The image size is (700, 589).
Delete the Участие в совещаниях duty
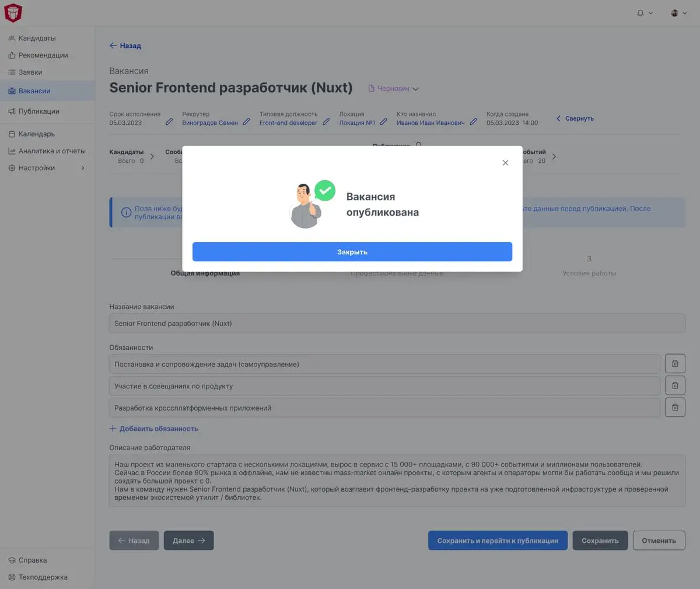tap(675, 385)
